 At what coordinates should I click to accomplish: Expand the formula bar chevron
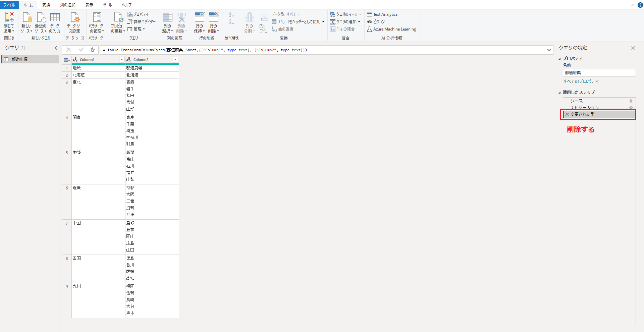coord(549,50)
